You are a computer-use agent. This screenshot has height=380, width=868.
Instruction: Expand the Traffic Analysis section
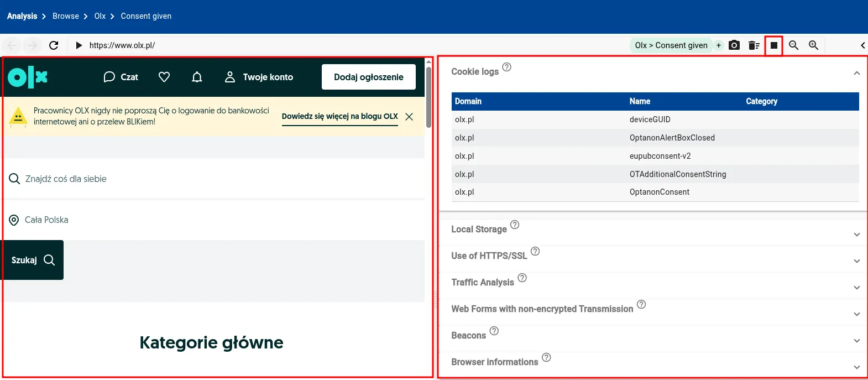(x=856, y=288)
